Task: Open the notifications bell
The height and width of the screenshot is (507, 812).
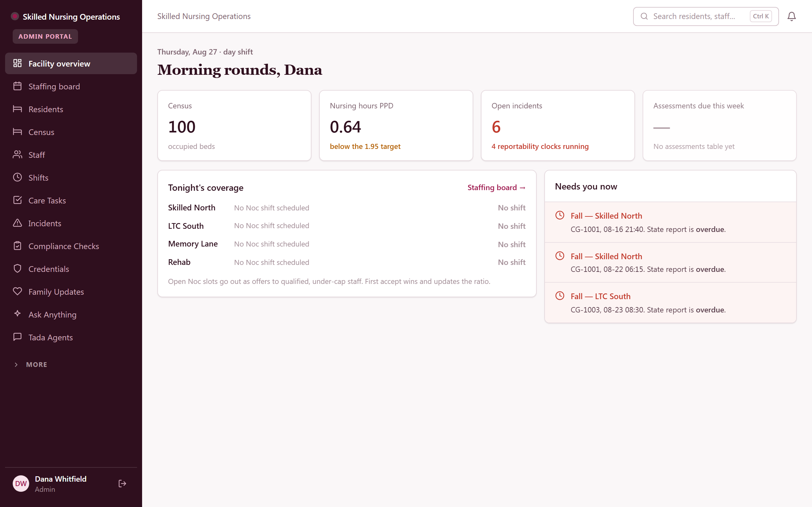Action: [791, 16]
